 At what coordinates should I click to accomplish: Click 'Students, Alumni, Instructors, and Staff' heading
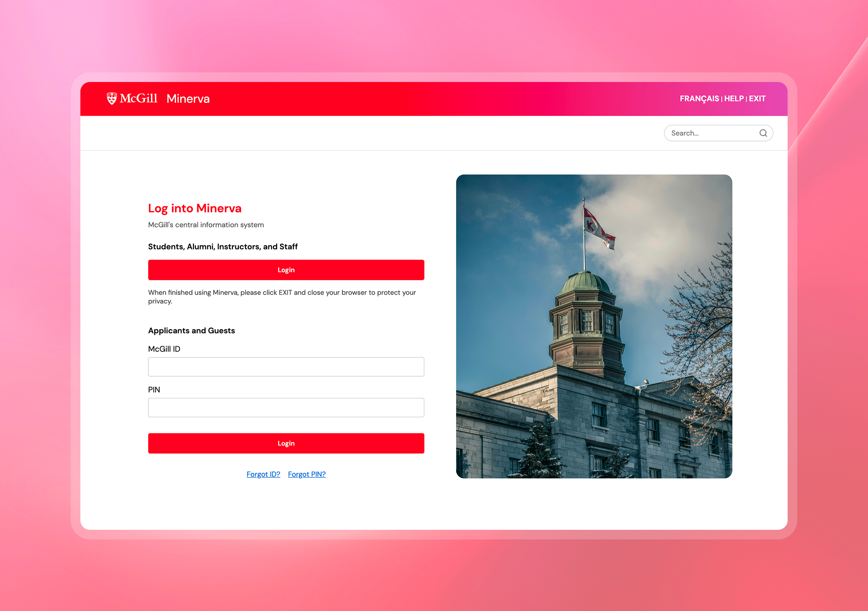click(223, 246)
